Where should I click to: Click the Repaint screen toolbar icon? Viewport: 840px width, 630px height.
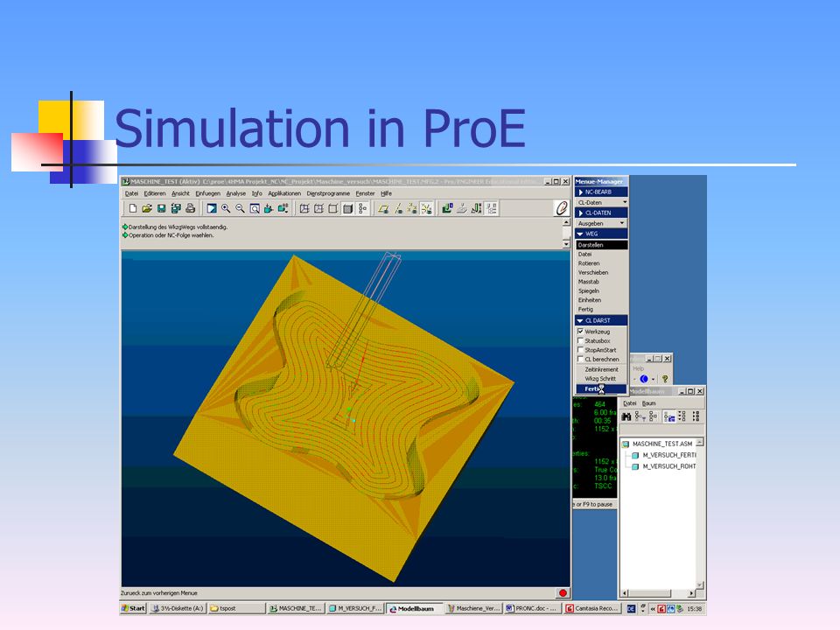click(x=212, y=208)
